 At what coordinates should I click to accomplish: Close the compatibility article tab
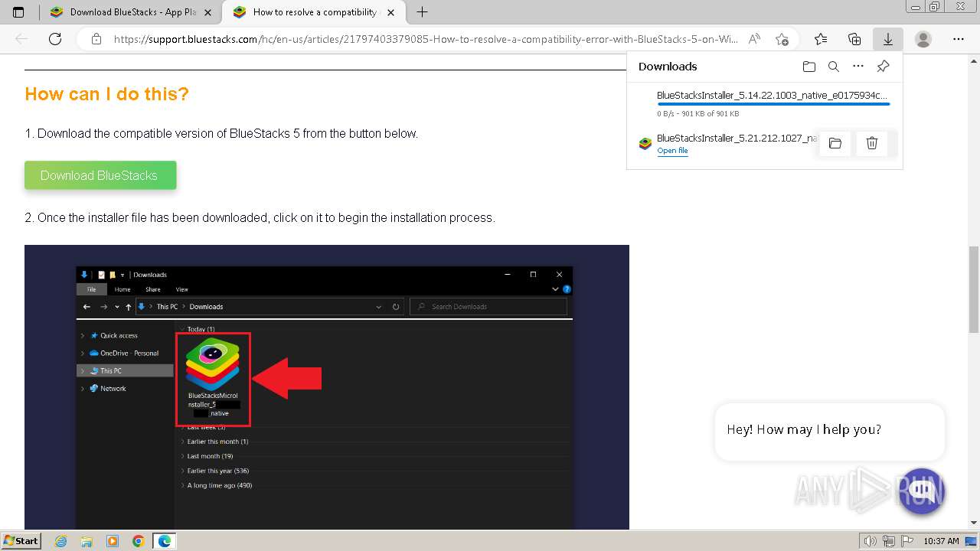point(391,12)
